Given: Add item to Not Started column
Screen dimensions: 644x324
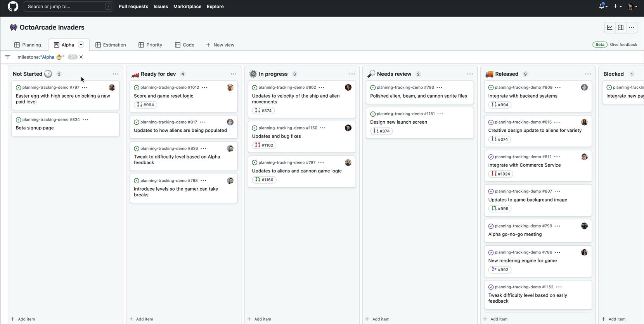Looking at the screenshot, I should click(x=23, y=319).
